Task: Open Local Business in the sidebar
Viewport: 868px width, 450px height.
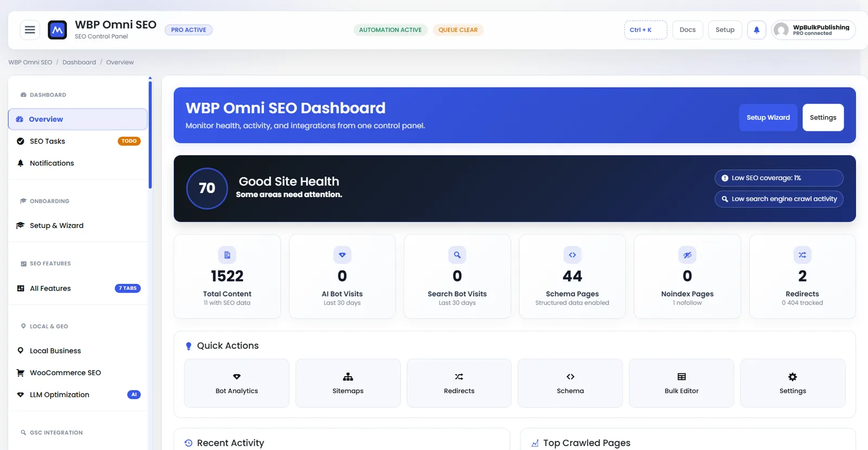Action: click(x=78, y=351)
